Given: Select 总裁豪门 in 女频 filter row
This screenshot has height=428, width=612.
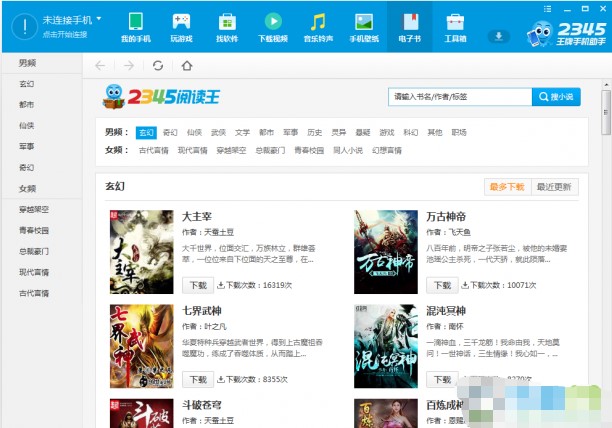Looking at the screenshot, I should [270, 150].
